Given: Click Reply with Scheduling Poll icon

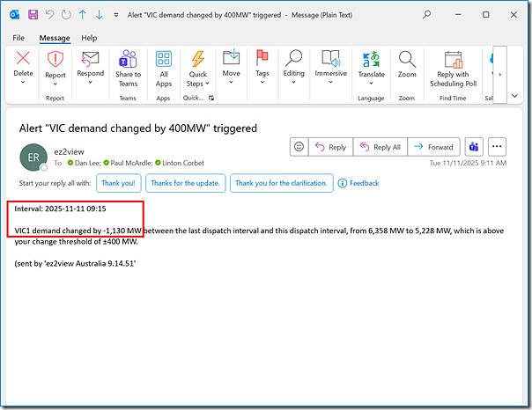Looking at the screenshot, I should click(x=454, y=59).
